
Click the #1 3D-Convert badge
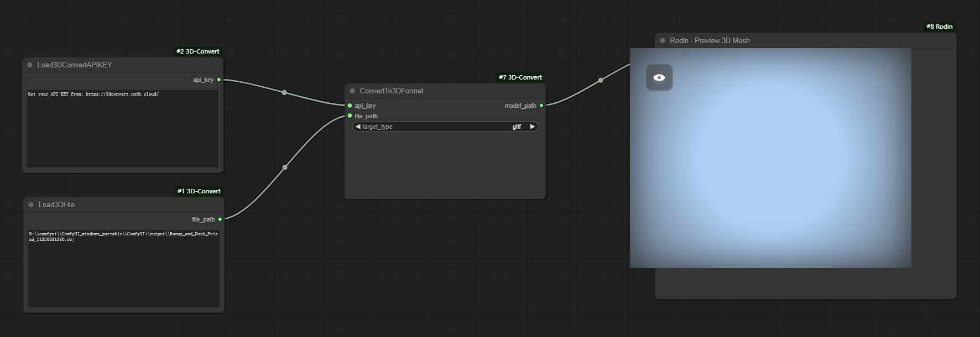coord(199,191)
